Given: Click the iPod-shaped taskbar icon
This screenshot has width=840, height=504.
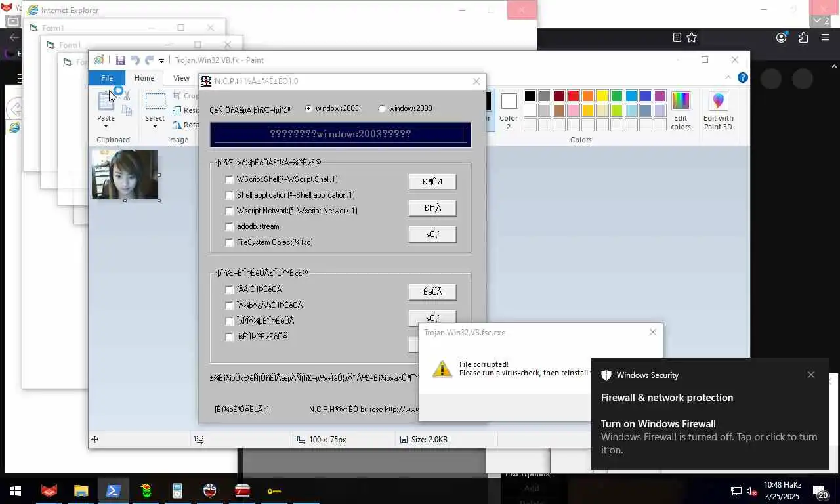Looking at the screenshot, I should click(178, 490).
